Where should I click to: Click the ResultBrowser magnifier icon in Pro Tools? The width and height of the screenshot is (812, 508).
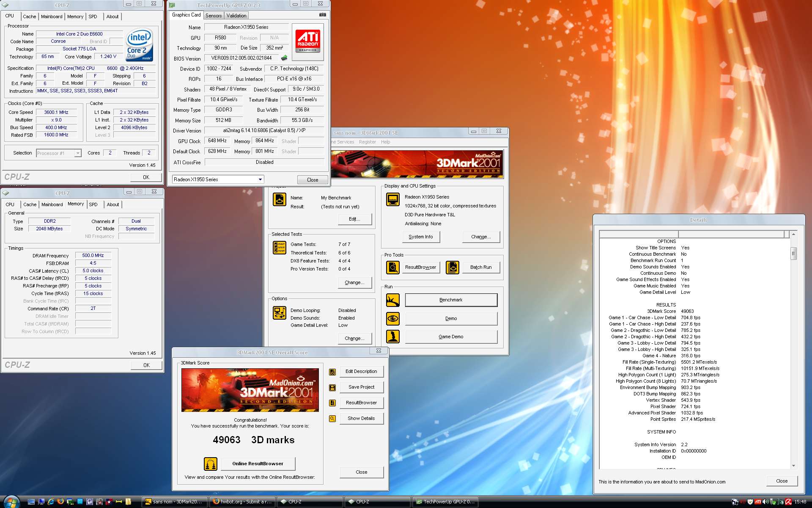click(x=393, y=267)
